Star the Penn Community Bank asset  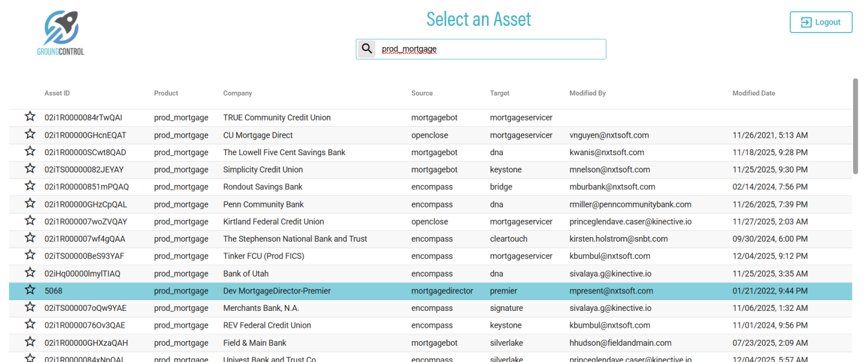30,204
